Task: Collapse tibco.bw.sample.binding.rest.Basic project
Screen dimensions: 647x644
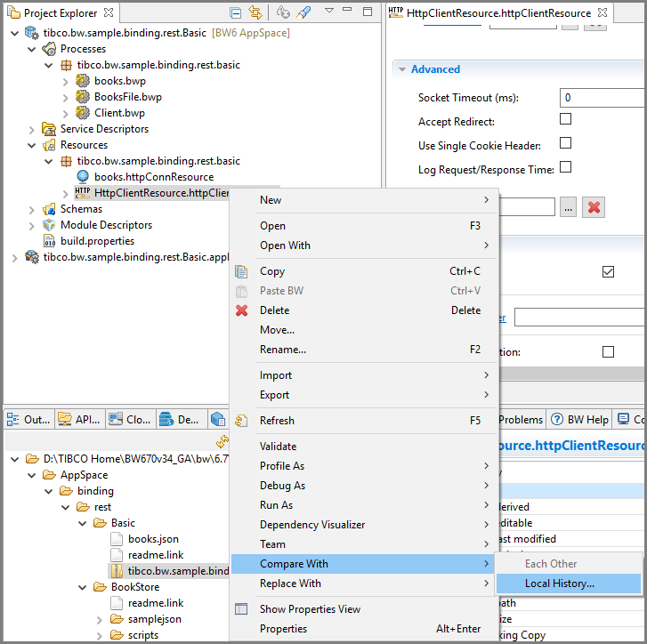Action: (x=15, y=33)
